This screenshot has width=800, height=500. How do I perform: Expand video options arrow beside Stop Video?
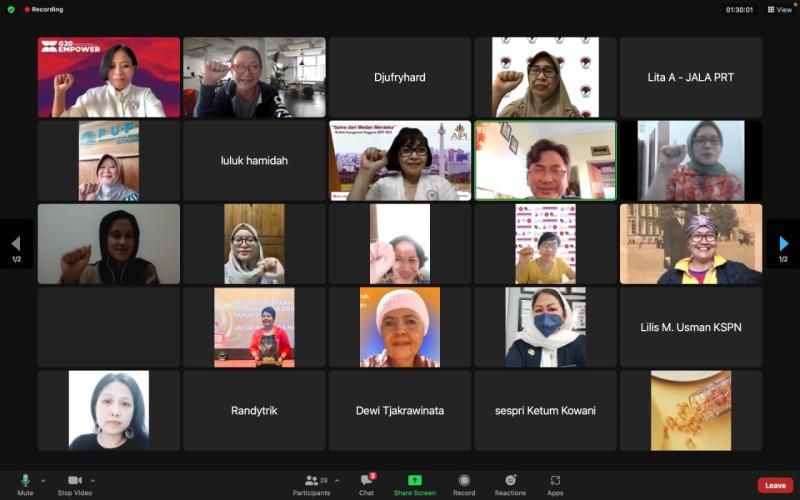(x=93, y=480)
